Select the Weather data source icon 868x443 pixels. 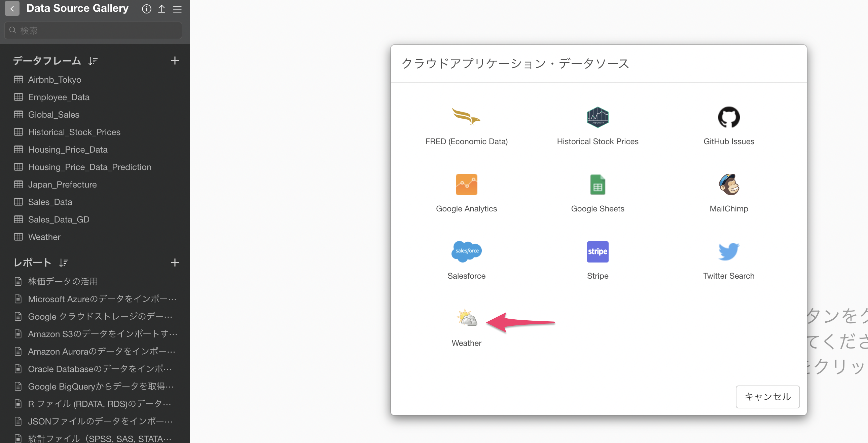pos(466,317)
